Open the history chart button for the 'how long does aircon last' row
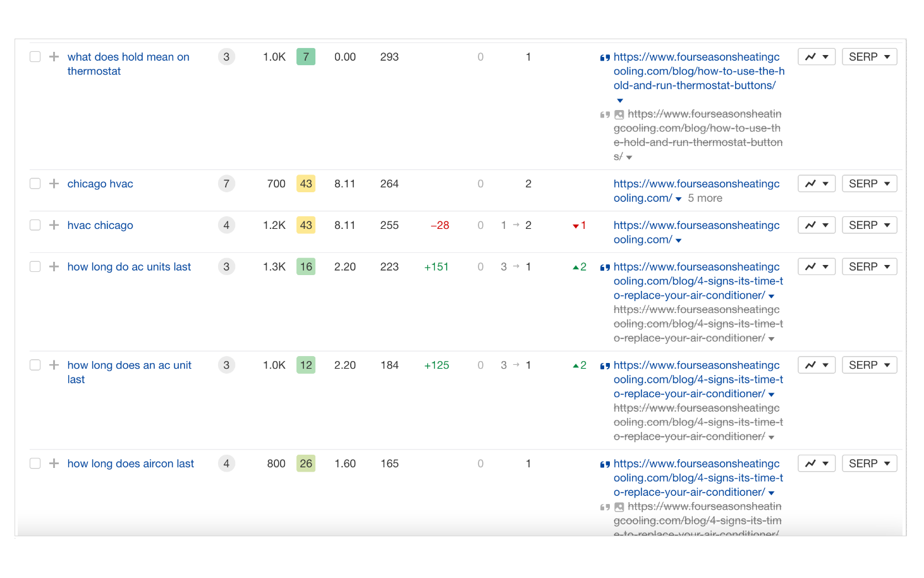This screenshot has height=578, width=924. [817, 464]
